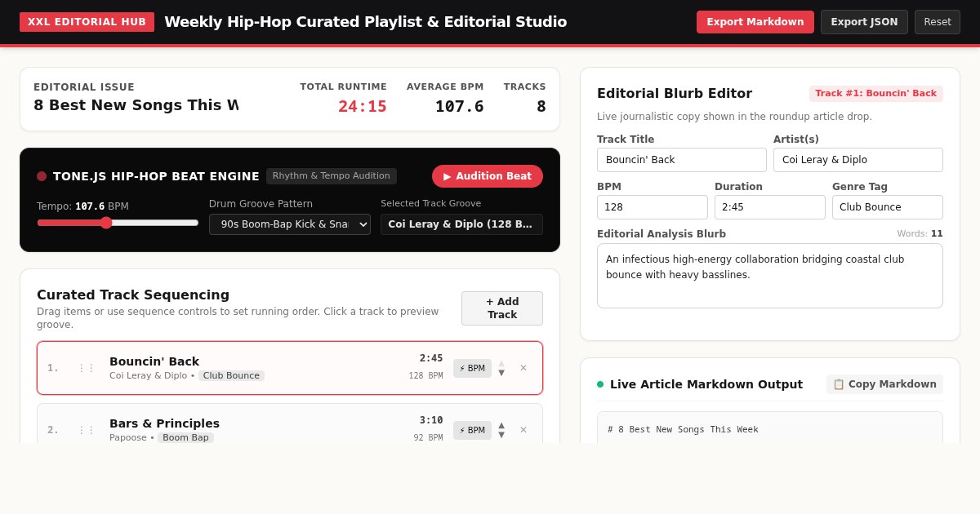
Task: Move Bouncin' Back down in the sequence
Action: (x=501, y=373)
